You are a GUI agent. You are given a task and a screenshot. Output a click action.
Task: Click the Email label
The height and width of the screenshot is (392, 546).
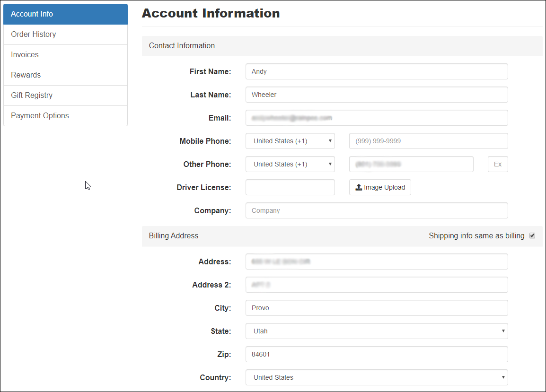tap(220, 118)
